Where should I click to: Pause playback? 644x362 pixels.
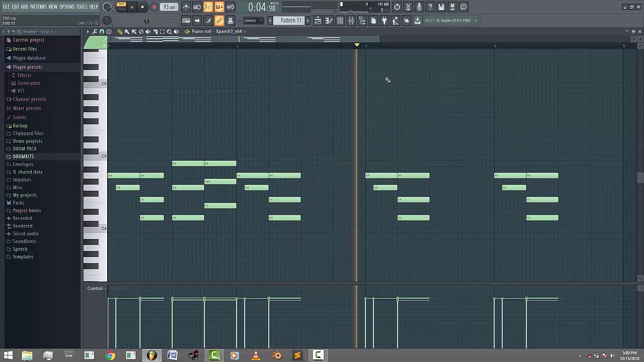point(132,7)
